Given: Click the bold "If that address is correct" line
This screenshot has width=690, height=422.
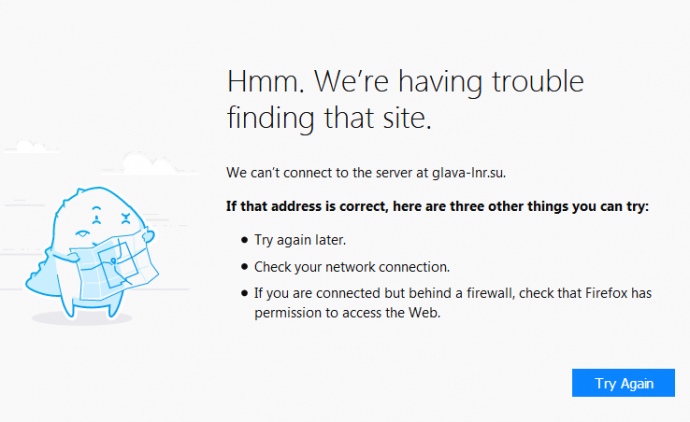Looking at the screenshot, I should (x=437, y=207).
